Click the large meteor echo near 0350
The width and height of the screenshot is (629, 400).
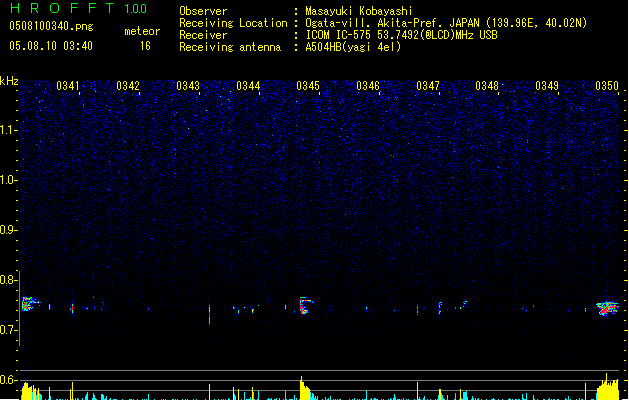[607, 309]
